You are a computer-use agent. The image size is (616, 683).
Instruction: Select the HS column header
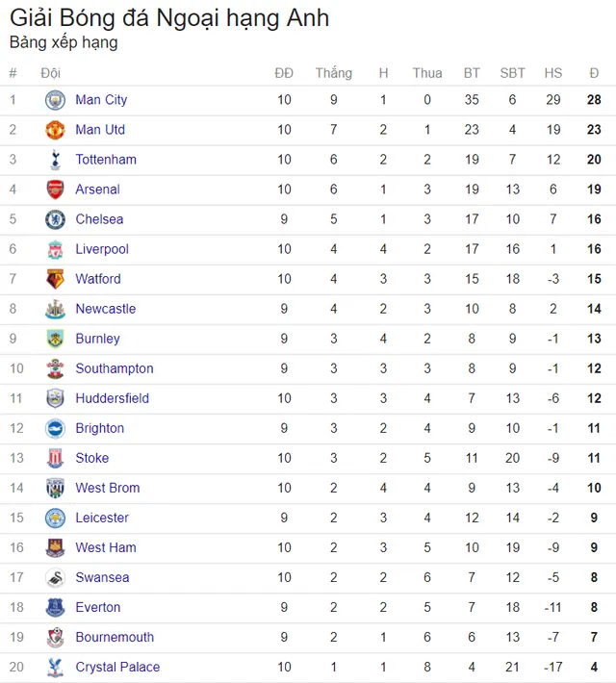[x=553, y=73]
